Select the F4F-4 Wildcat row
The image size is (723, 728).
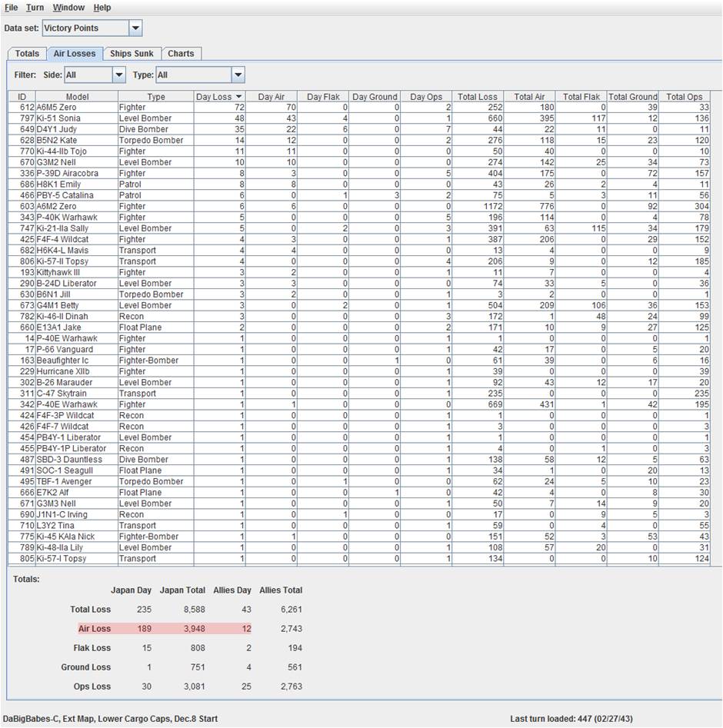[359, 240]
